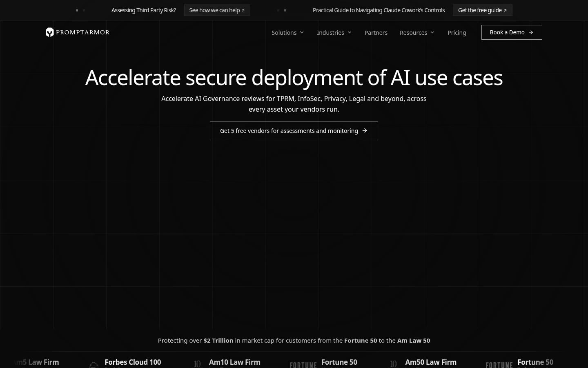Expand the Solutions dropdown menu
The image size is (588, 368).
click(288, 33)
